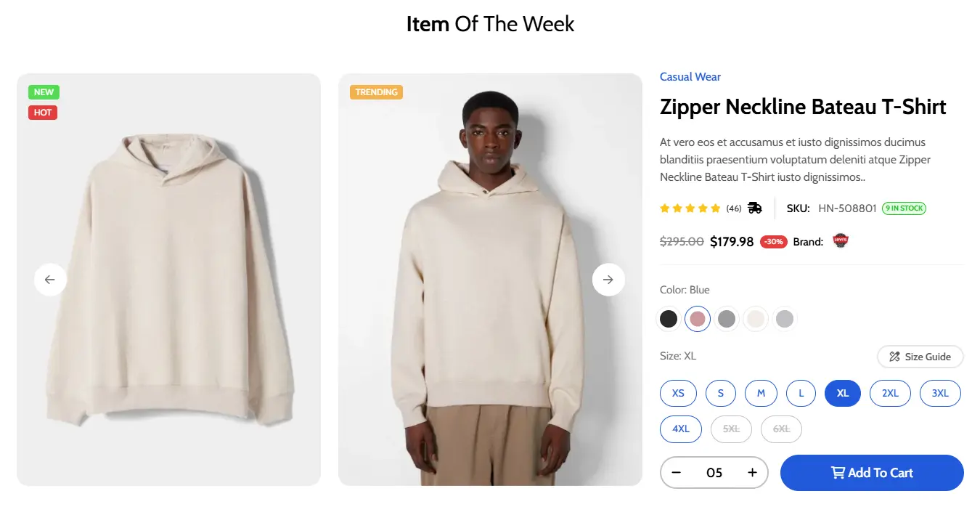Open the Size Guide
Image resolution: width=980 pixels, height=507 pixels.
point(920,357)
